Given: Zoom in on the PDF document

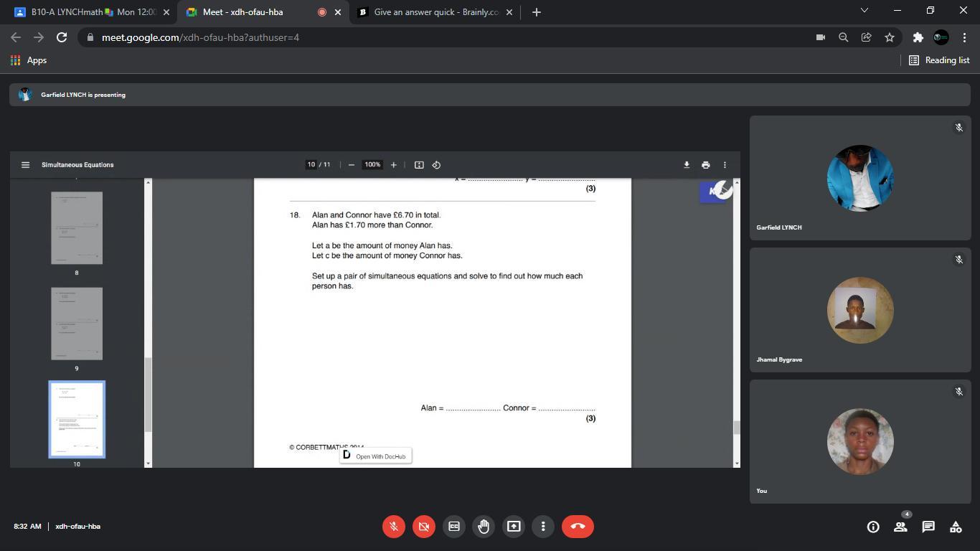Looking at the screenshot, I should pyautogui.click(x=393, y=165).
